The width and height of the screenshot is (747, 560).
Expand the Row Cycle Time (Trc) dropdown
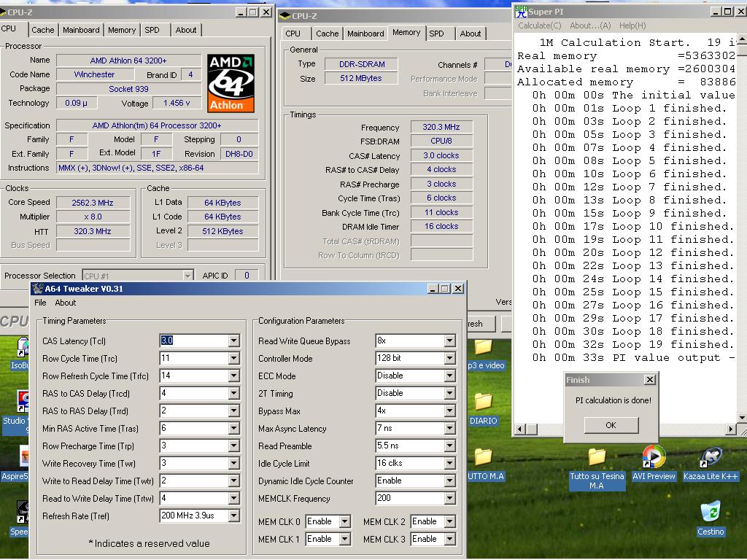[233, 359]
